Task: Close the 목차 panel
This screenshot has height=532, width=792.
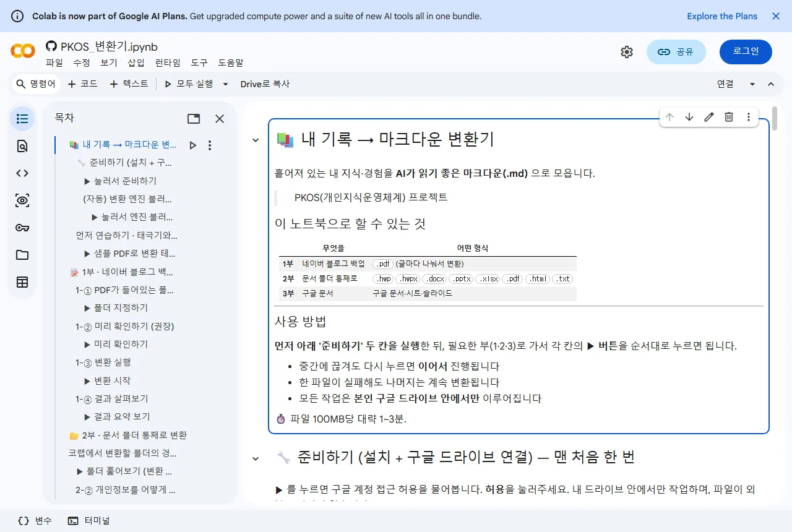Action: click(x=220, y=119)
